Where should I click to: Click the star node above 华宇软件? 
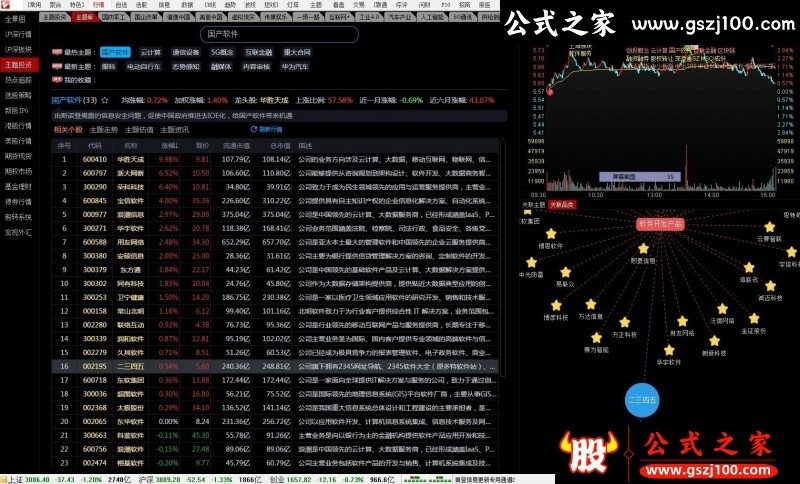669,350
